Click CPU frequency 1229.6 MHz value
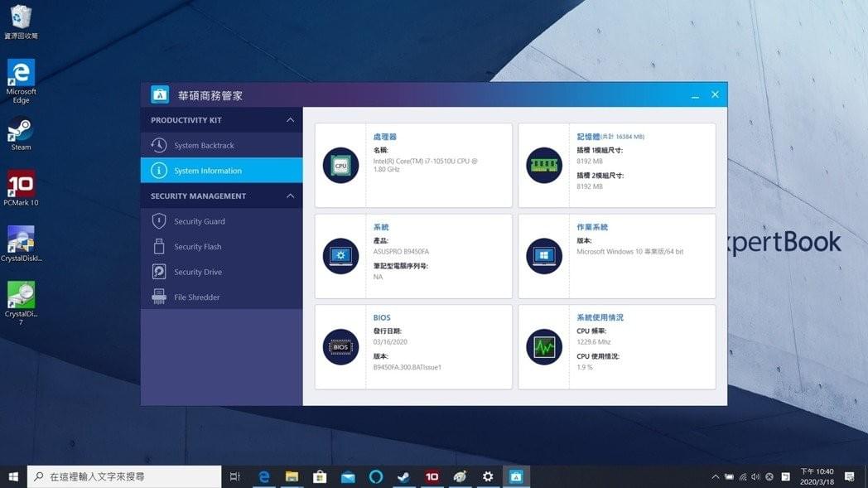This screenshot has height=488, width=868. pyautogui.click(x=593, y=342)
